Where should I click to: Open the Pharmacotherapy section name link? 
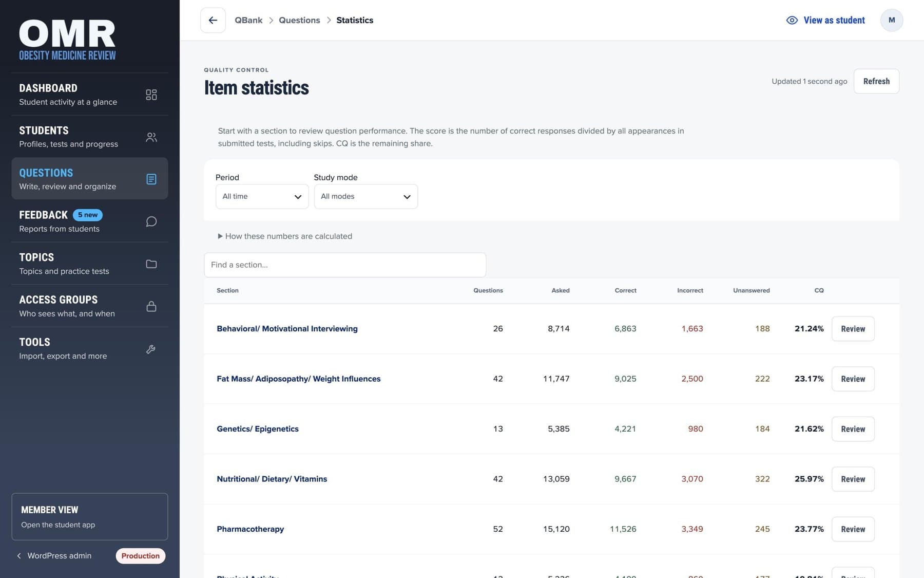click(250, 529)
